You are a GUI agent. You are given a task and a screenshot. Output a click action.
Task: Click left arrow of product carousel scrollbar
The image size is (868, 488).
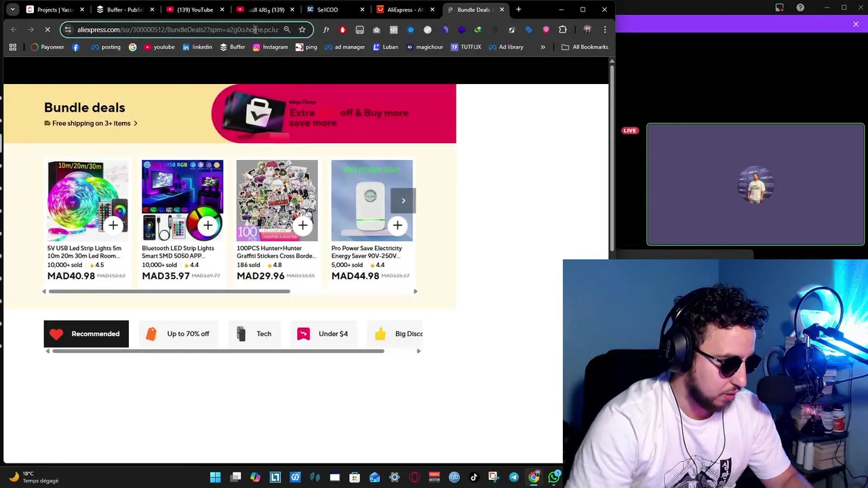coord(44,291)
